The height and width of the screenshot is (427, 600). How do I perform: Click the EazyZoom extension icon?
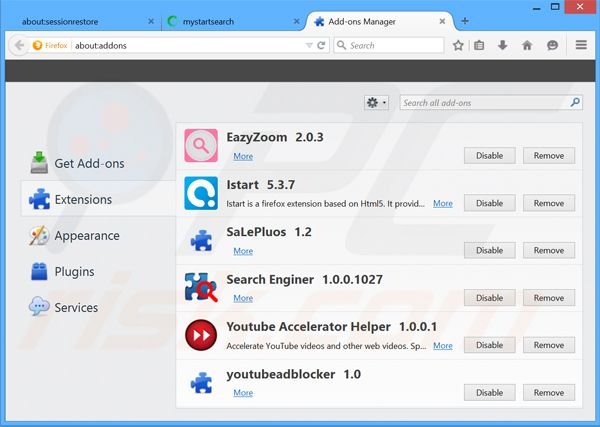tap(201, 145)
